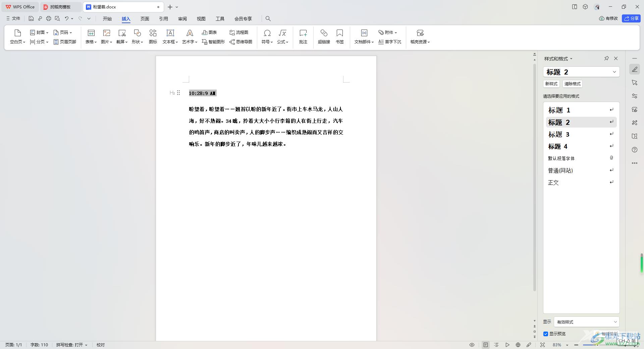644x349 pixels.
Task: Switch to outline view in status bar
Action: click(x=496, y=345)
